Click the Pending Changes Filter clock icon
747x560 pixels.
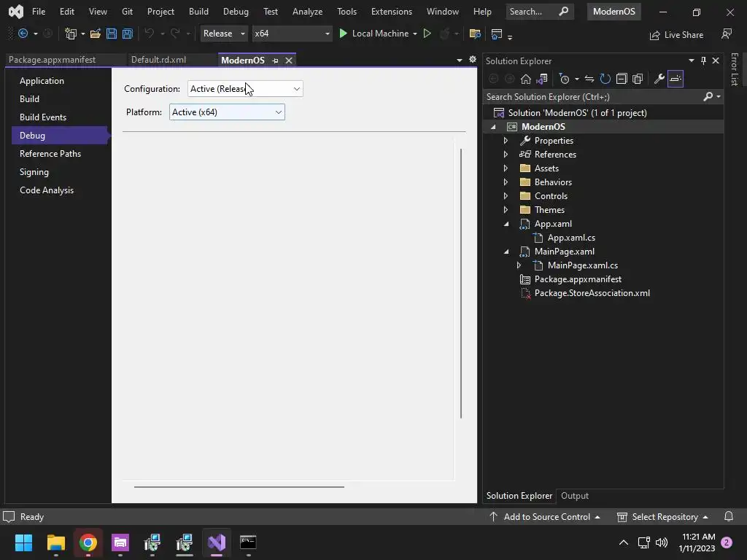click(x=564, y=79)
